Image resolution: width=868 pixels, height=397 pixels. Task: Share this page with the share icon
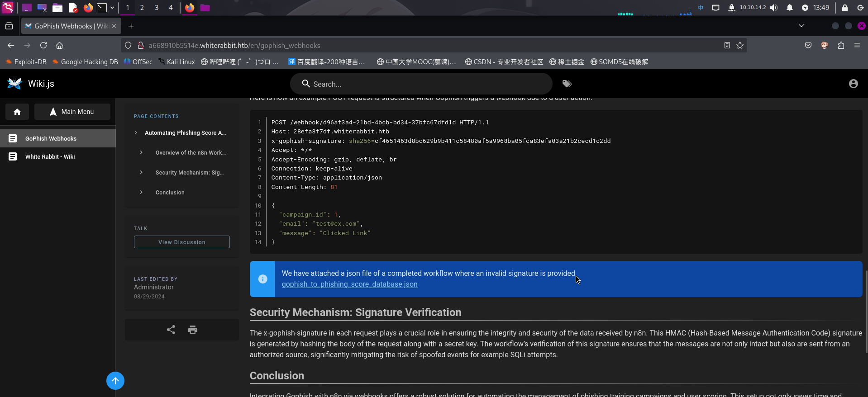point(171,330)
